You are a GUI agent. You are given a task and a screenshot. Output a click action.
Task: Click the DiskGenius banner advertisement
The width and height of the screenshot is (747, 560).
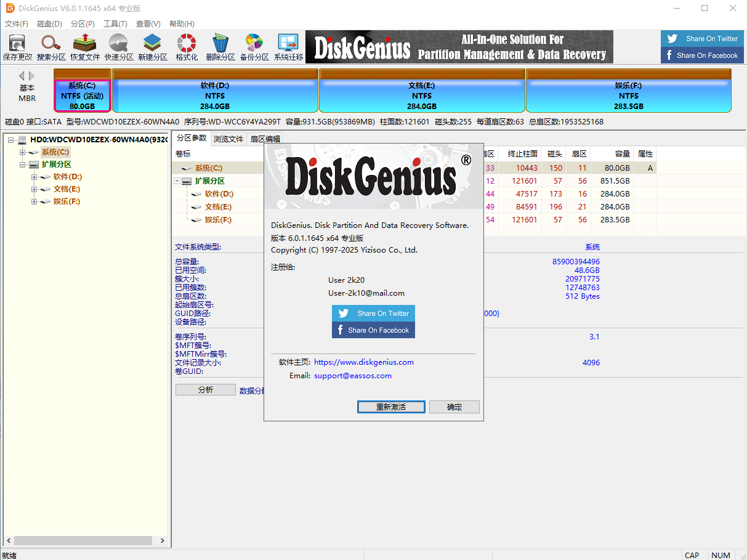tap(459, 47)
